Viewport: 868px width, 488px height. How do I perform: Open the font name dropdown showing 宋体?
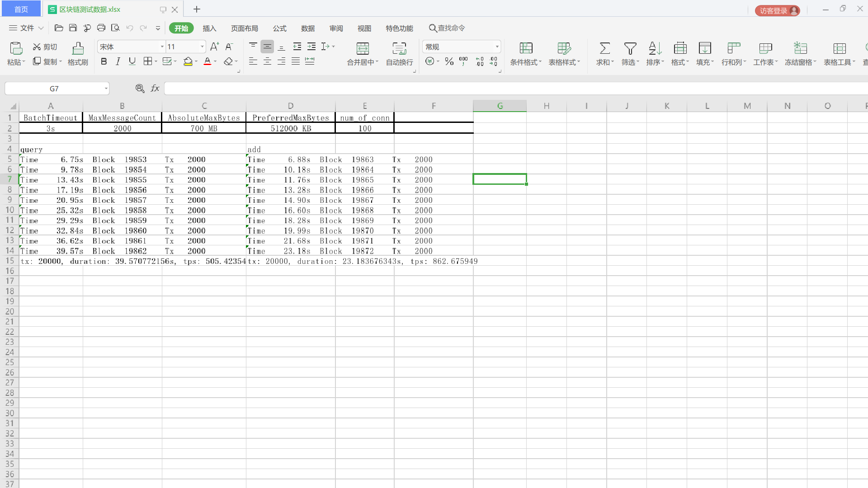pyautogui.click(x=162, y=47)
